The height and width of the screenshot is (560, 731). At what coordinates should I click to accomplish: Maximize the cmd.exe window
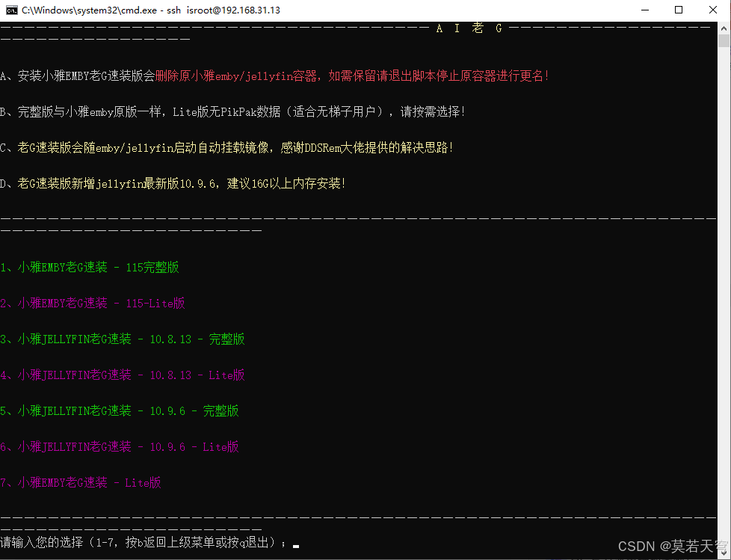pos(679,10)
